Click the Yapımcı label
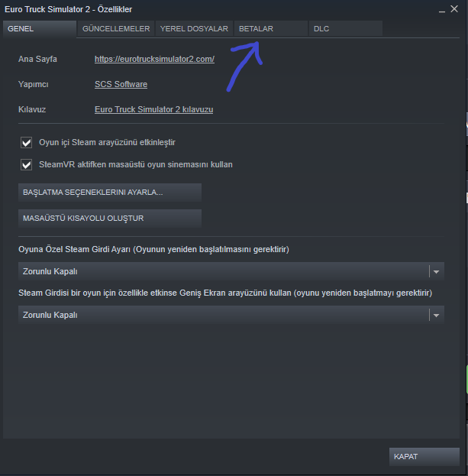The height and width of the screenshot is (476, 468). [x=34, y=84]
